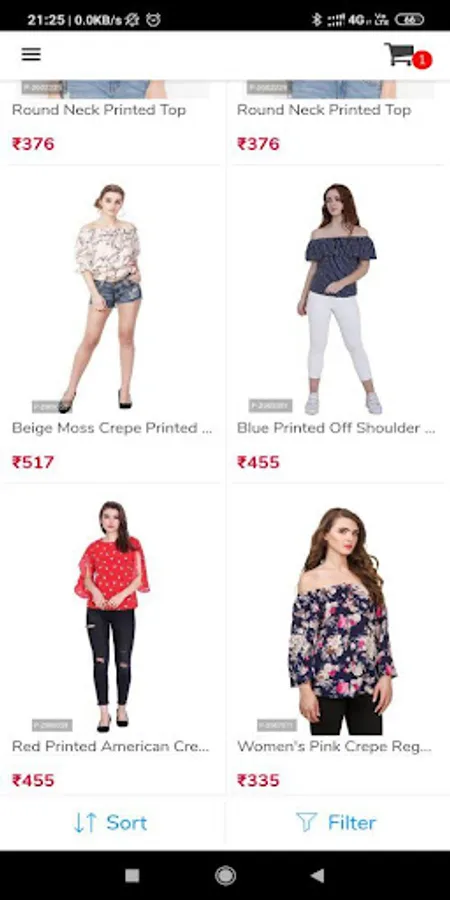
Task: Tap the sort arrows icon
Action: pos(86,823)
